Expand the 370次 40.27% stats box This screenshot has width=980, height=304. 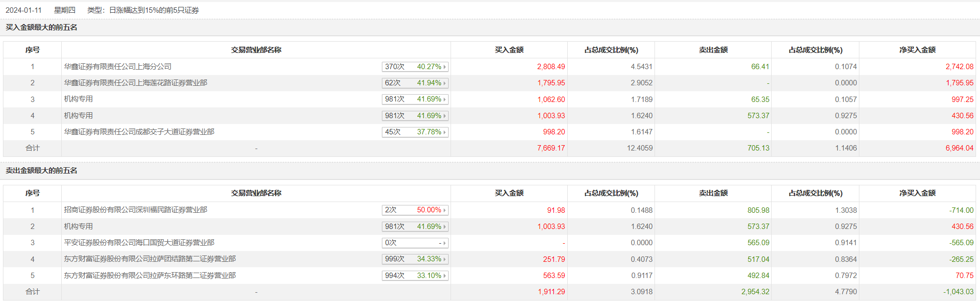coord(415,67)
